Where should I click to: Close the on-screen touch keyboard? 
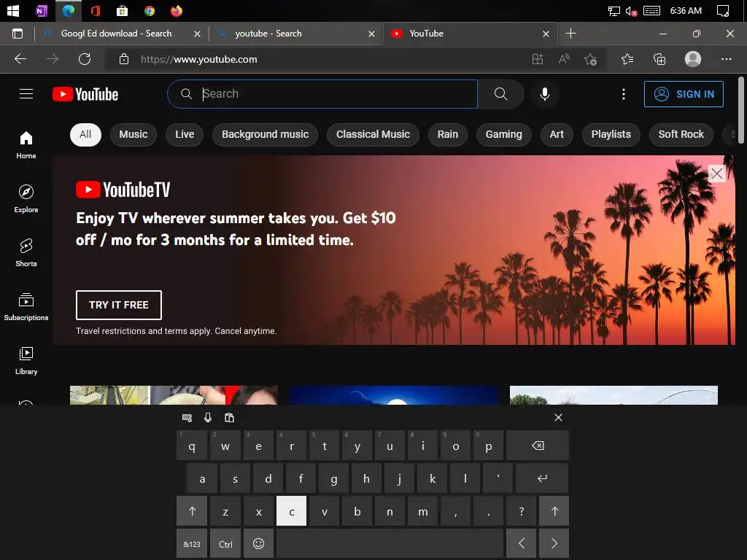pos(558,418)
